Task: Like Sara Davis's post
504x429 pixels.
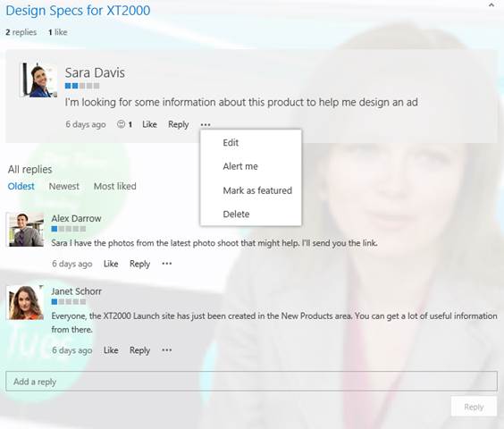Action: [x=149, y=124]
